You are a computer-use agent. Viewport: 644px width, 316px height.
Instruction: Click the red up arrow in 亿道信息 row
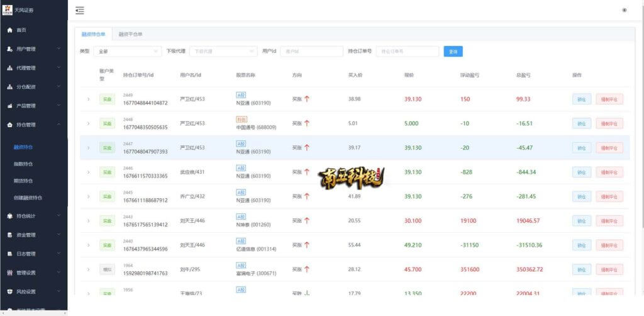(306, 245)
